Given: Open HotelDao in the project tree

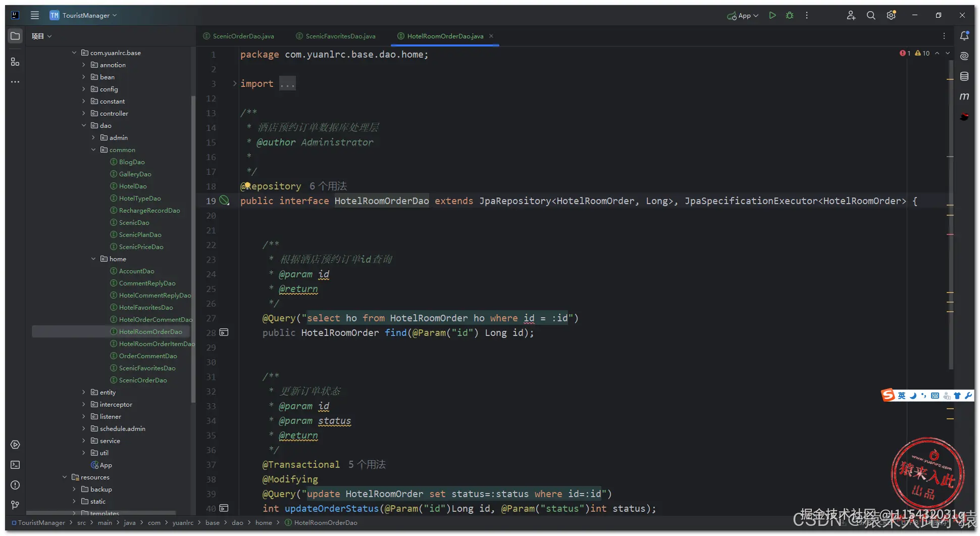Looking at the screenshot, I should tap(129, 186).
